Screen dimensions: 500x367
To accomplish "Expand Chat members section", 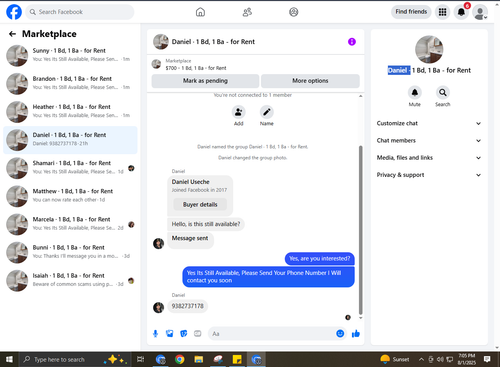I will (429, 140).
